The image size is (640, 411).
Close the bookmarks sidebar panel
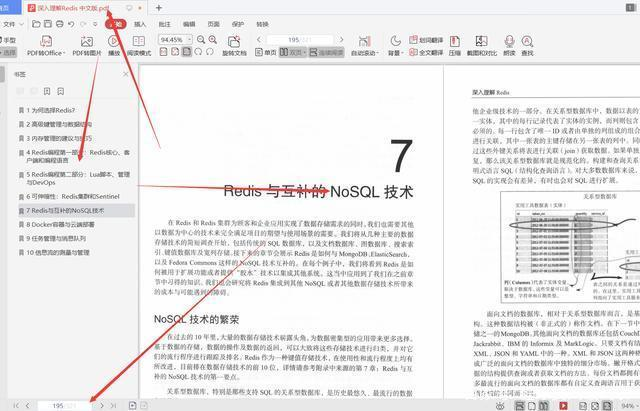click(x=126, y=74)
